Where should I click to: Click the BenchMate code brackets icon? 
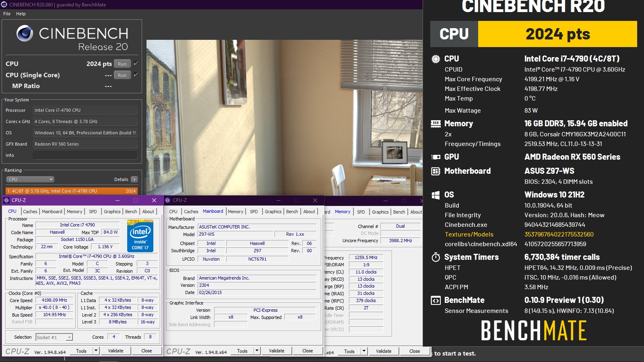436,300
